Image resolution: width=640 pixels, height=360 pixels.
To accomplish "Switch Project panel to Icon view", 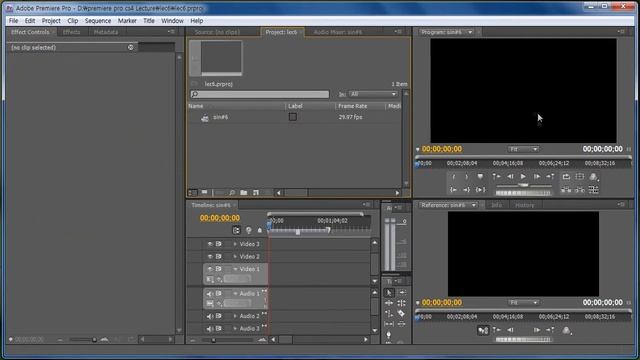I will point(204,193).
